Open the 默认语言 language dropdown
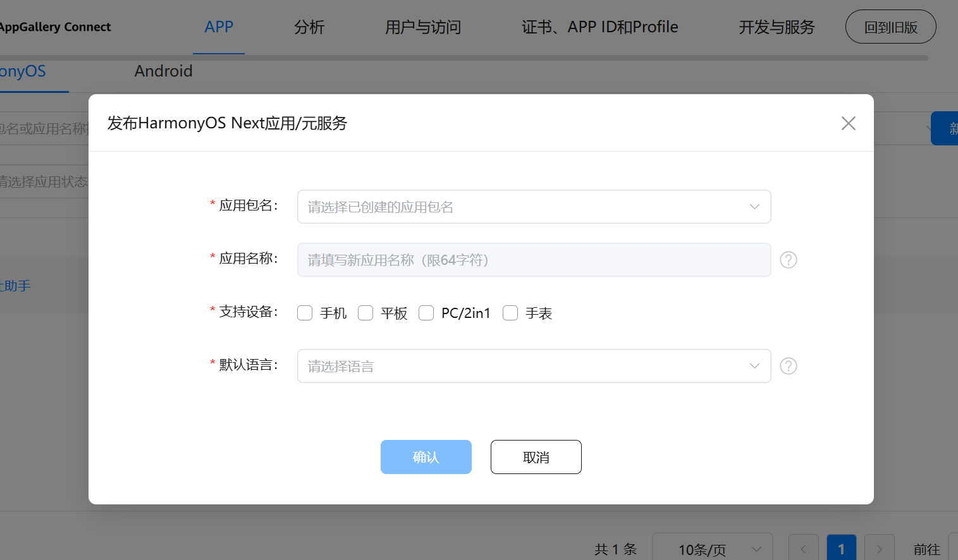Screen dimensions: 958x560 tap(534, 366)
